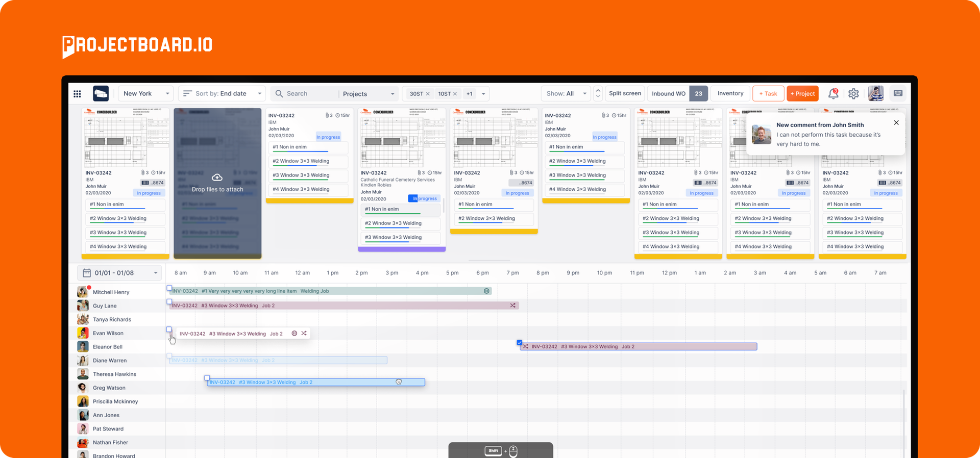Click the 15hr clock icon on Catholic Funeral card
Screen dimensions: 980x458
pos(430,173)
